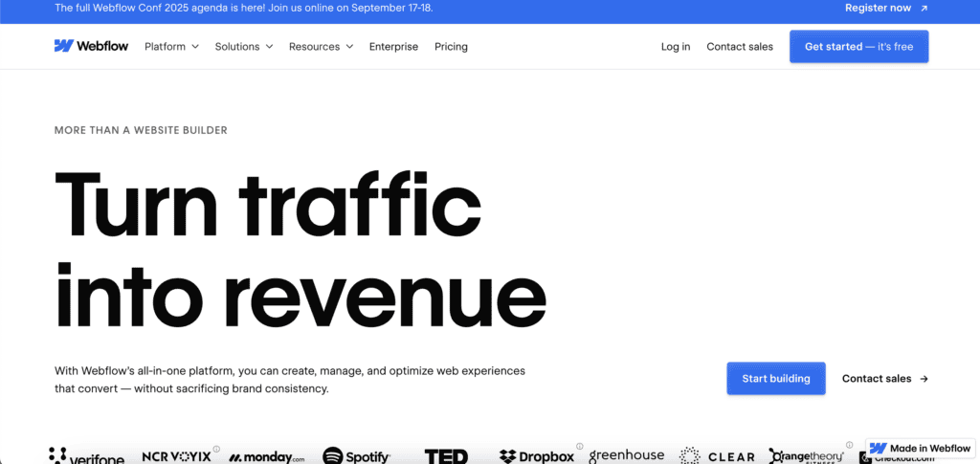Screen dimensions: 980x464
Task: Click the NCR Voyix logo
Action: (x=176, y=456)
